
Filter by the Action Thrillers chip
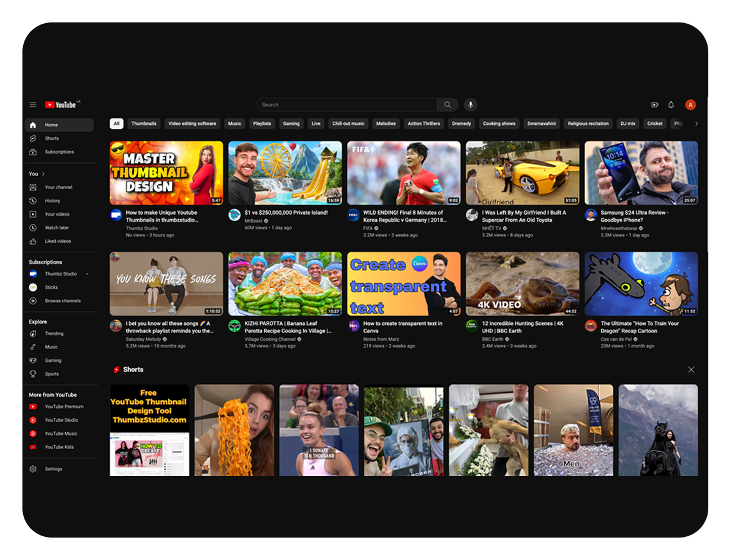click(424, 124)
